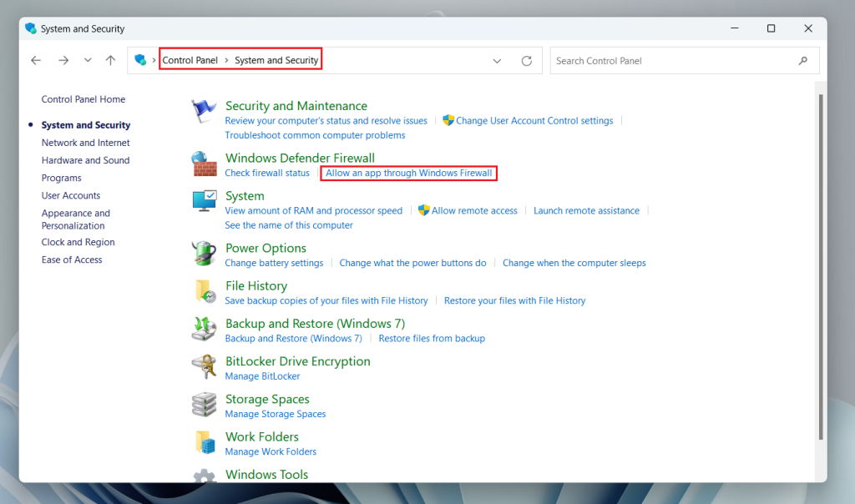Select the System monitor icon
The height and width of the screenshot is (504, 855).
point(203,202)
